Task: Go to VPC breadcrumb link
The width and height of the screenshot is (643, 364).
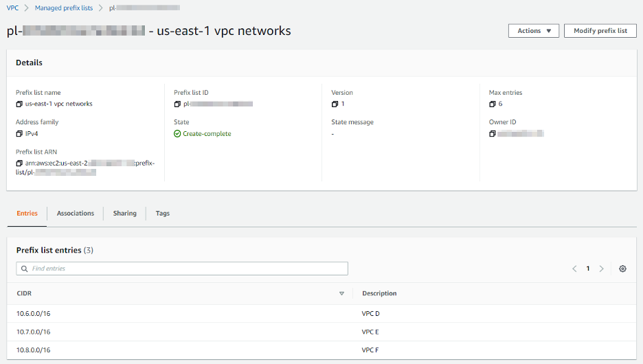Action: coord(12,8)
